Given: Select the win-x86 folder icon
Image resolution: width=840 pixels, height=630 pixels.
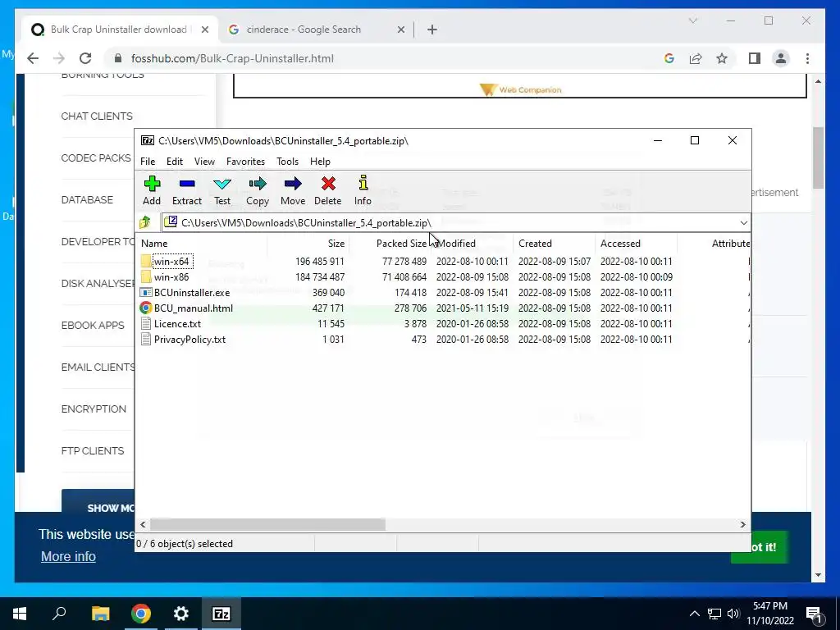Looking at the screenshot, I should [146, 277].
